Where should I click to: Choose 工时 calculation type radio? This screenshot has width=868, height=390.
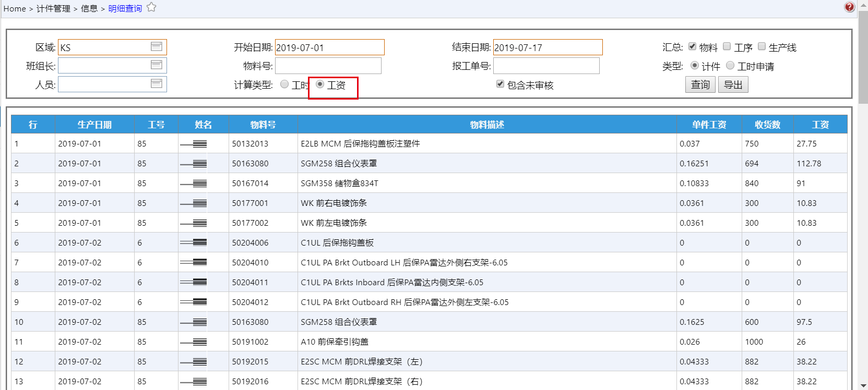point(284,84)
